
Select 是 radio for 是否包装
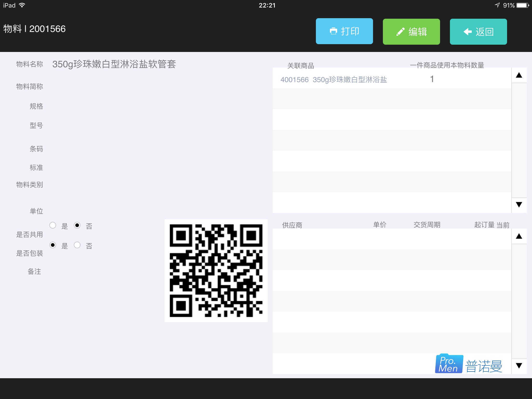tap(53, 245)
